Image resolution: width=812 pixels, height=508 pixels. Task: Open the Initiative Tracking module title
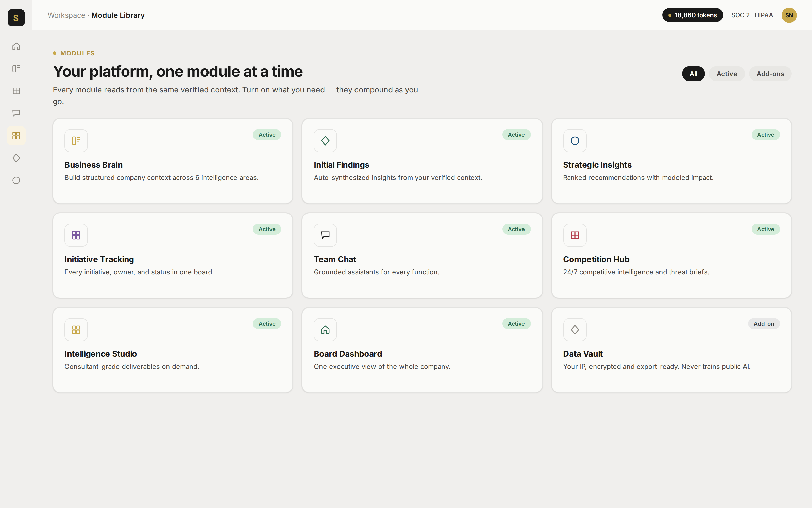coord(99,259)
